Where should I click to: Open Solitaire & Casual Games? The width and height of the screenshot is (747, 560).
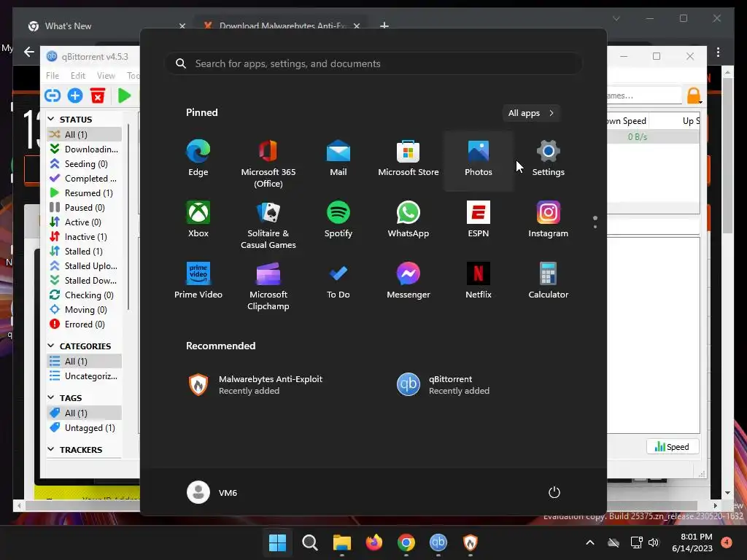[268, 224]
